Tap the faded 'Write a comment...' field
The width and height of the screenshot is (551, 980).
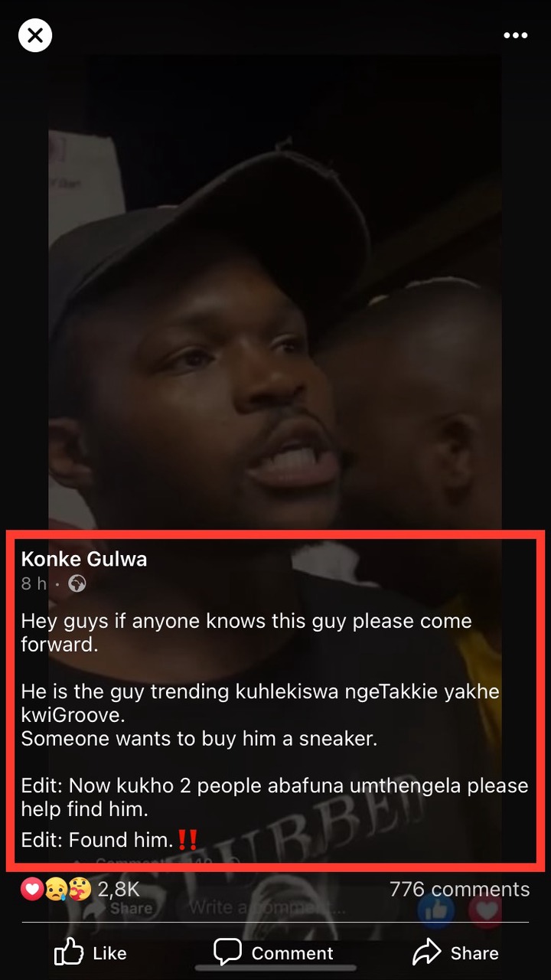pos(260,909)
